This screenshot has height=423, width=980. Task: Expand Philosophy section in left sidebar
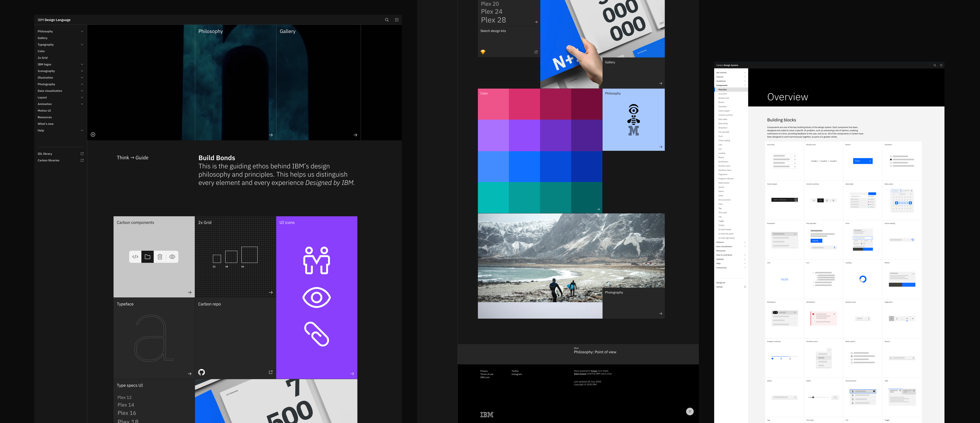(82, 31)
